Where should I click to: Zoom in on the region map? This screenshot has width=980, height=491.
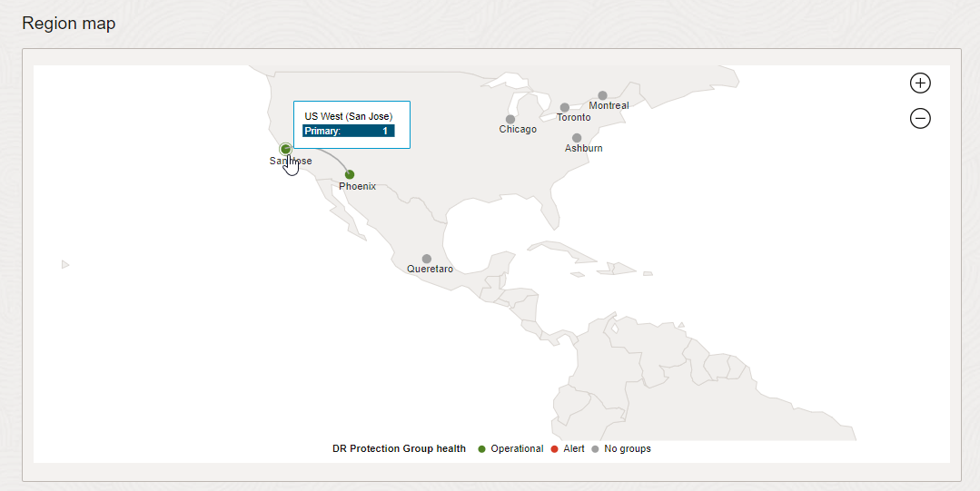920,83
